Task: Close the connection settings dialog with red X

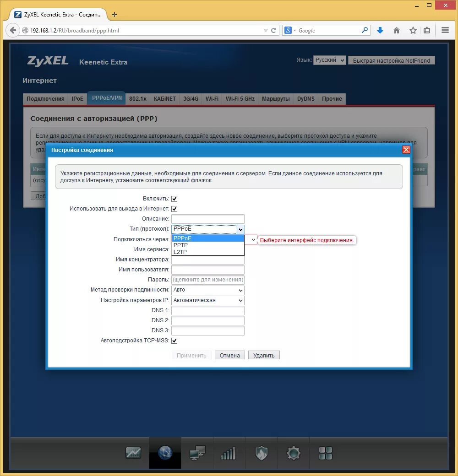Action: [x=406, y=150]
